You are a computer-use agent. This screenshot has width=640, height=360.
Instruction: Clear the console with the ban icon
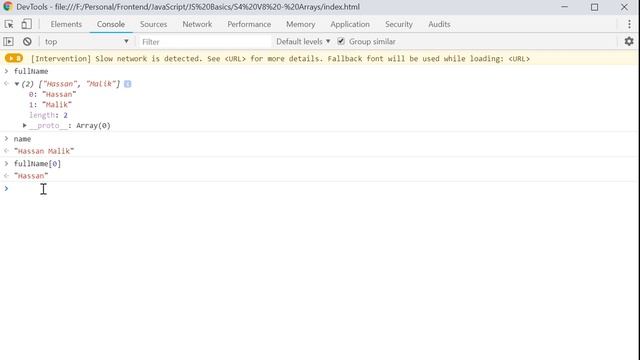[x=27, y=42]
